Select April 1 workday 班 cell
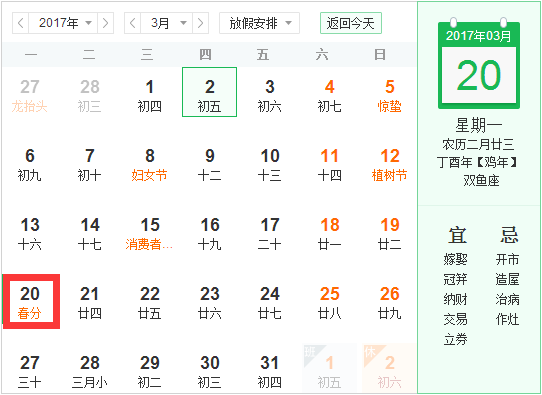 [x=329, y=369]
